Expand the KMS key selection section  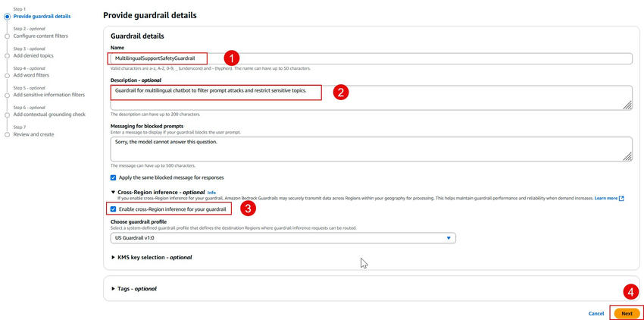pyautogui.click(x=114, y=258)
